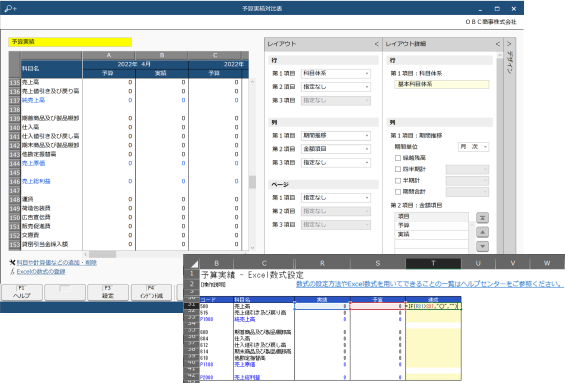Click the vertical scrollbar thumb of the 予算実績 grid

252,182
